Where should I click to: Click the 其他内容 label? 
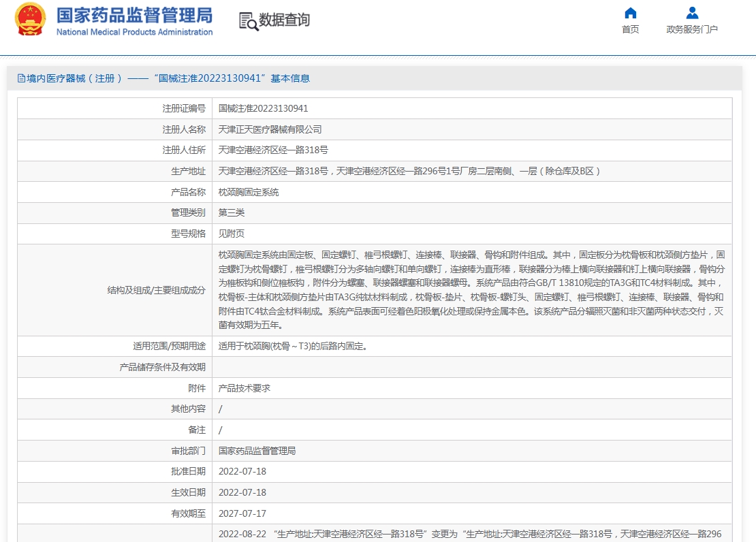[188, 409]
